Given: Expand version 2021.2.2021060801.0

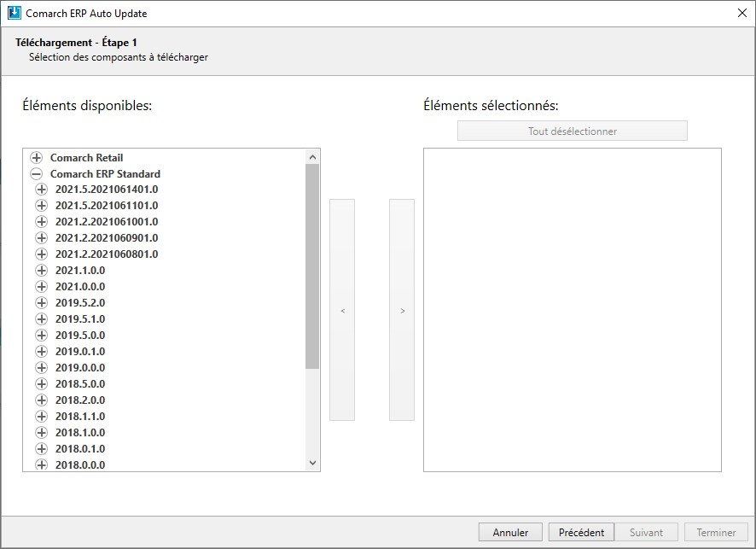Looking at the screenshot, I should 42,254.
